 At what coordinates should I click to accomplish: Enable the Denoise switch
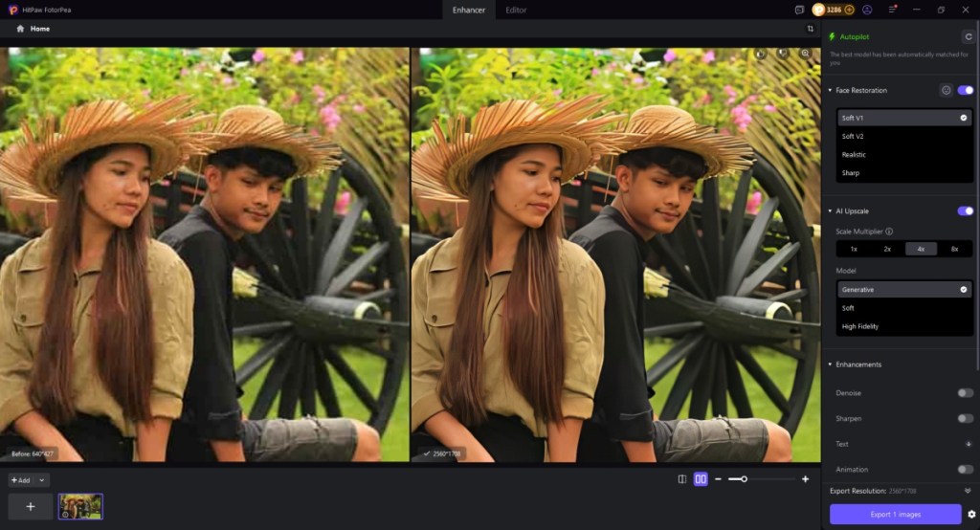click(965, 393)
